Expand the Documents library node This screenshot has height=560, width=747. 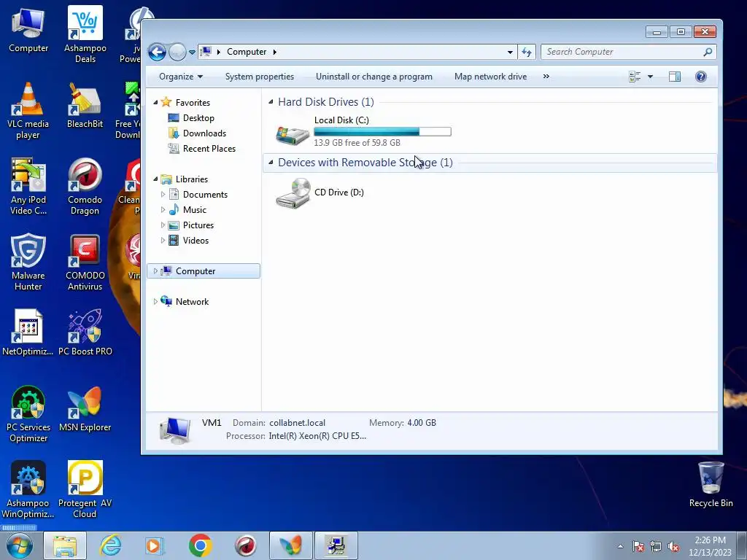click(163, 194)
